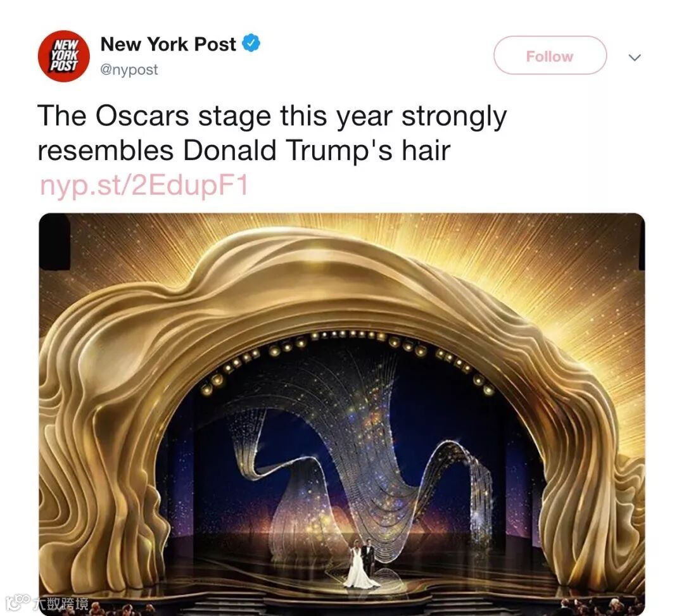Click the word resembles in the tweet text
The image size is (684, 616).
click(x=106, y=151)
